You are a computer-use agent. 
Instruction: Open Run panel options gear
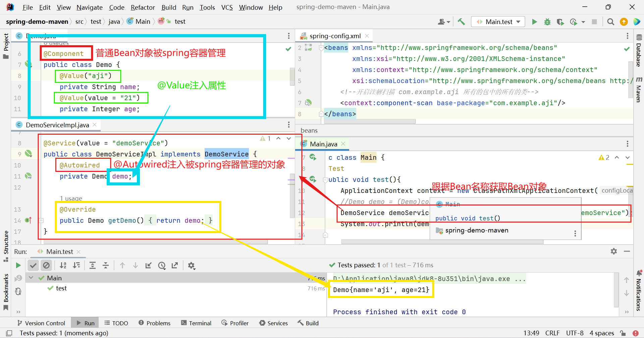[614, 251]
